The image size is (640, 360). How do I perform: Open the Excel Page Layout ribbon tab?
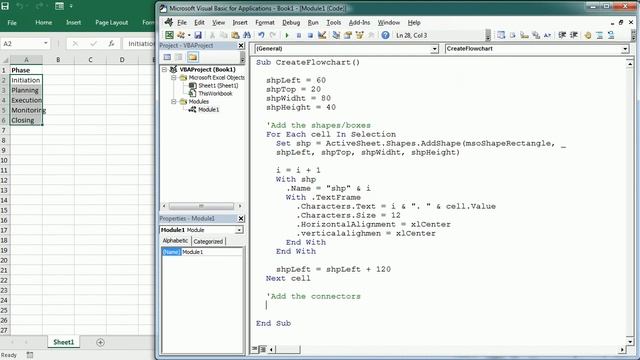coord(111,23)
